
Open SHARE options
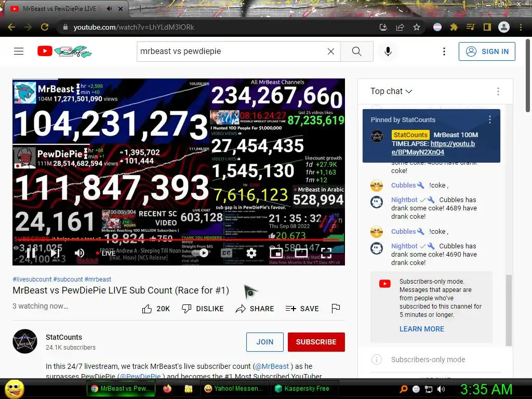pos(255,309)
